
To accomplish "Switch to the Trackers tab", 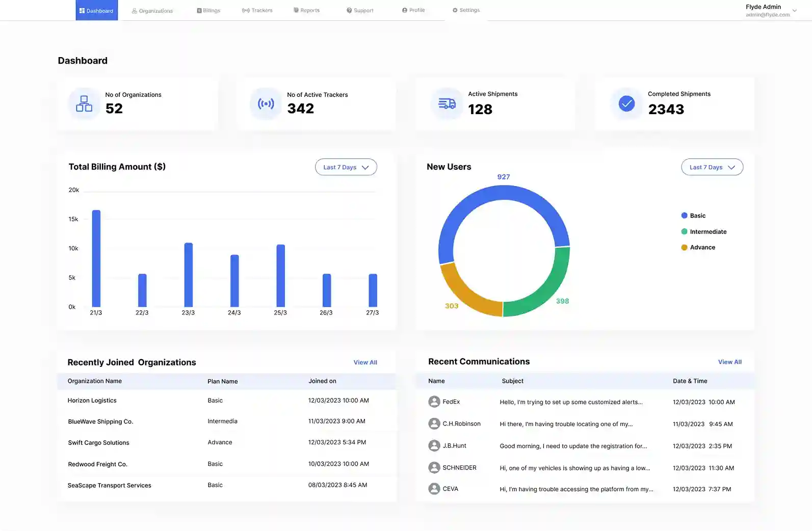I will [257, 10].
